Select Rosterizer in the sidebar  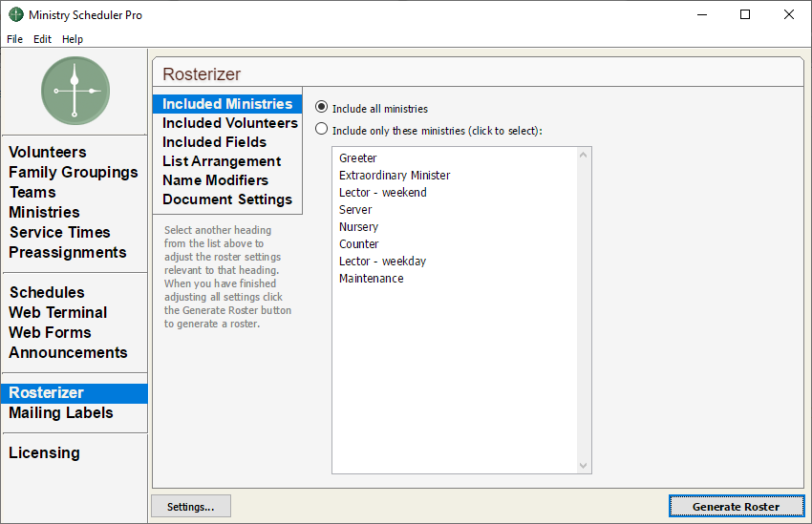click(75, 393)
